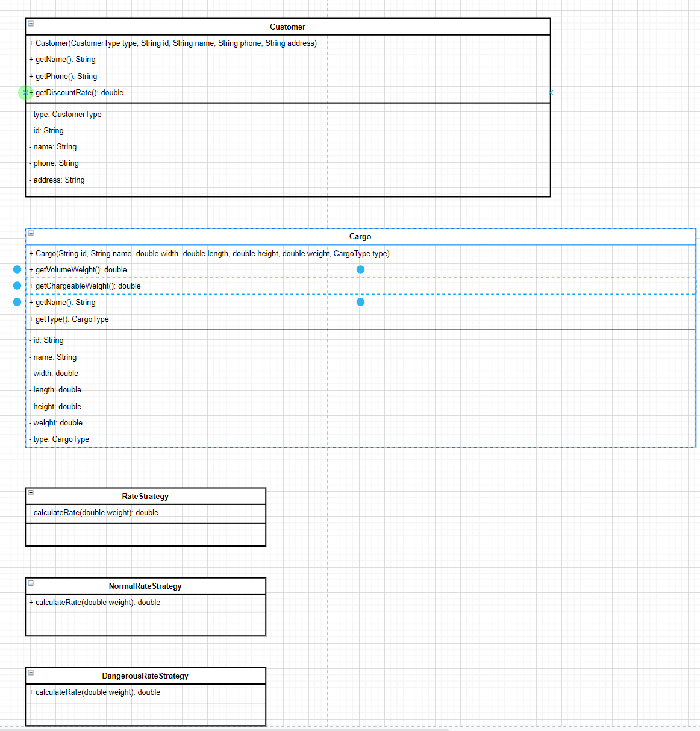Collapse the NormalRateStrategy class box
Viewport: 700px width, 731px height.
[31, 583]
